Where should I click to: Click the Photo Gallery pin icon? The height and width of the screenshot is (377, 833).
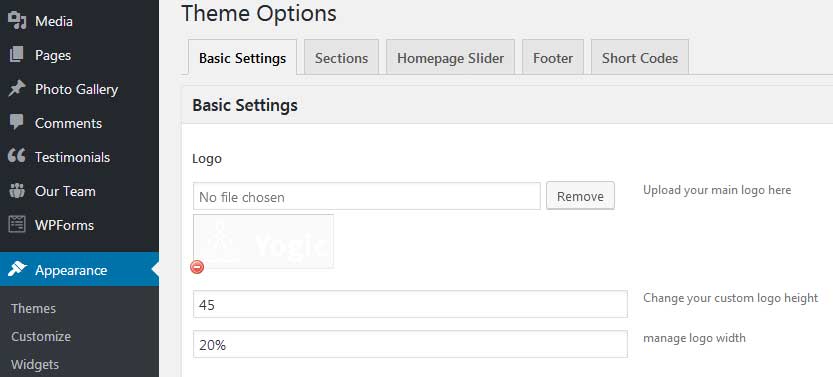tap(17, 89)
